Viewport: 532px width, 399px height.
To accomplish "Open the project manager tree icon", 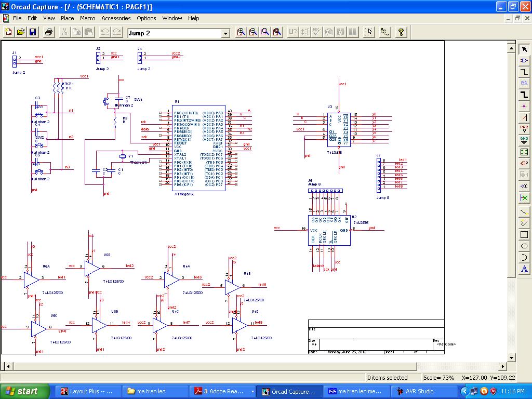I will [385, 32].
